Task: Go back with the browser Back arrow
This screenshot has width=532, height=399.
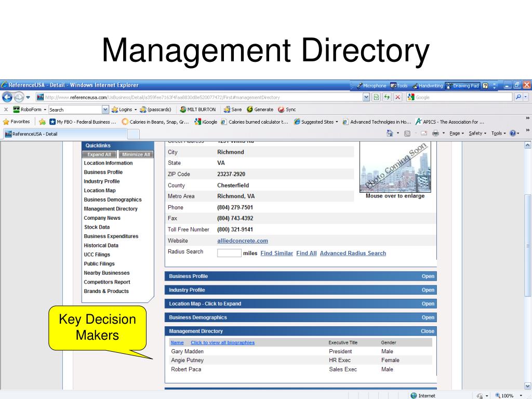Action: 7,97
